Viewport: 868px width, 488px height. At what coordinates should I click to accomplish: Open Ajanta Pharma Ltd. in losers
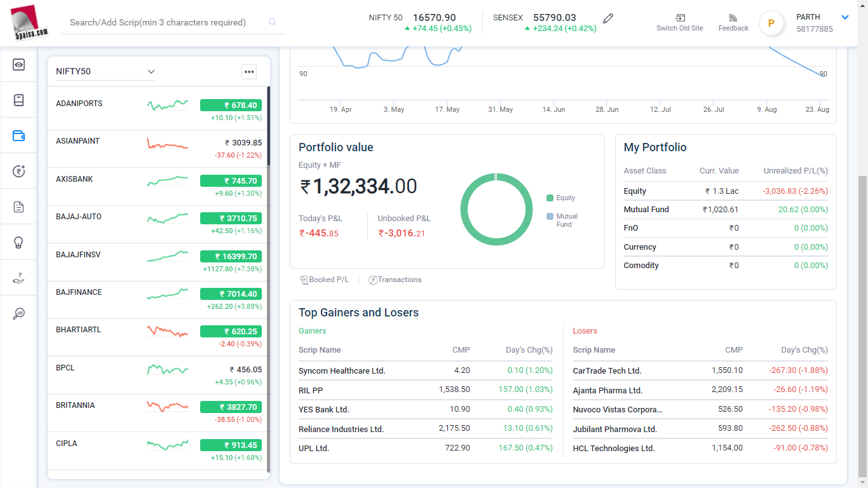tap(607, 390)
